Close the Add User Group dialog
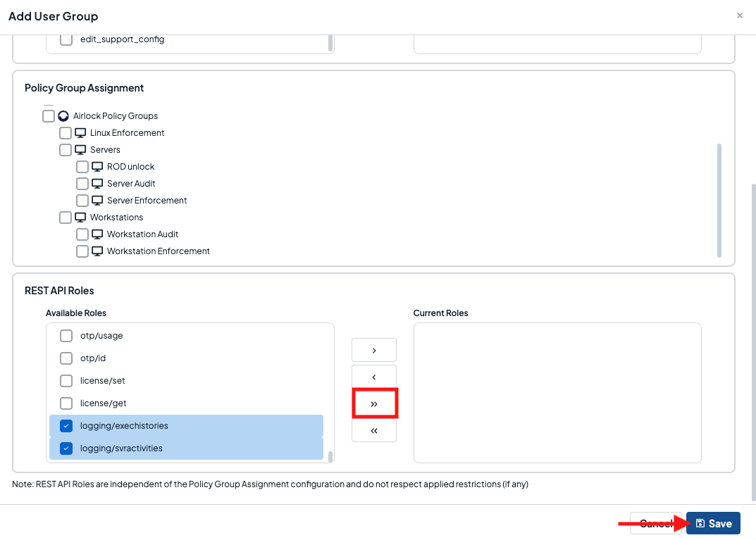This screenshot has height=540, width=756. point(739,15)
